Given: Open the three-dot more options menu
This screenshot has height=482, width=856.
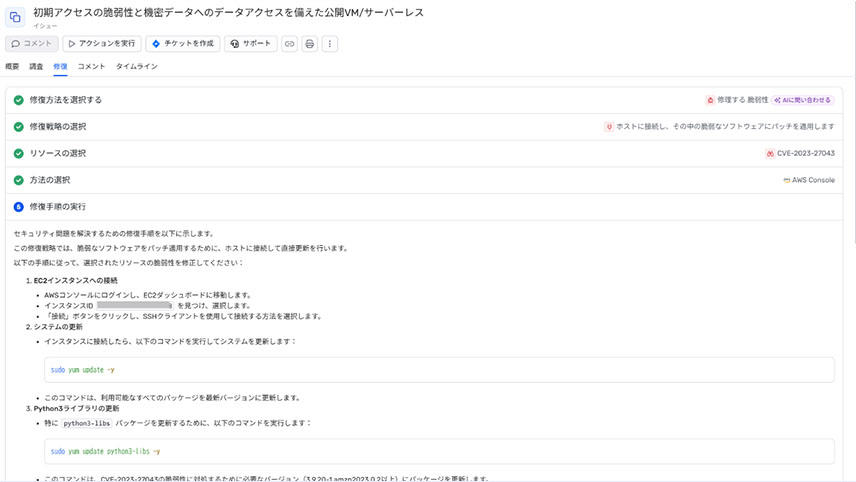Looking at the screenshot, I should tap(330, 44).
